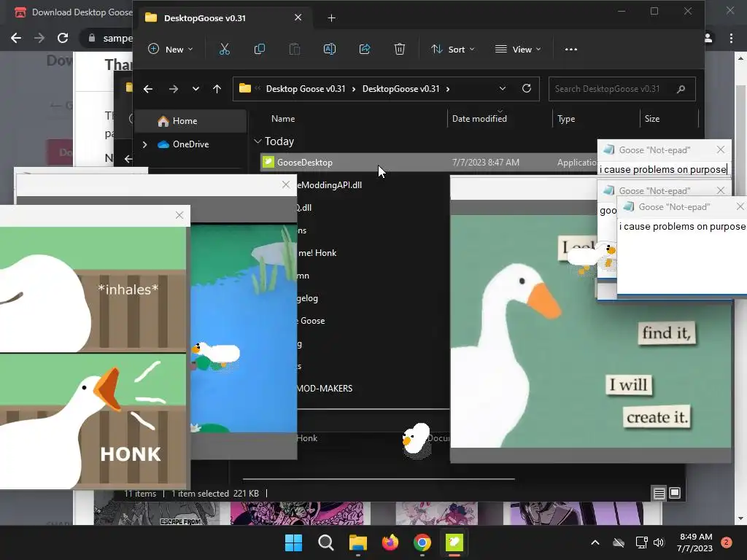Open recent locations dropdown arrow
747x560 pixels.
(196, 89)
